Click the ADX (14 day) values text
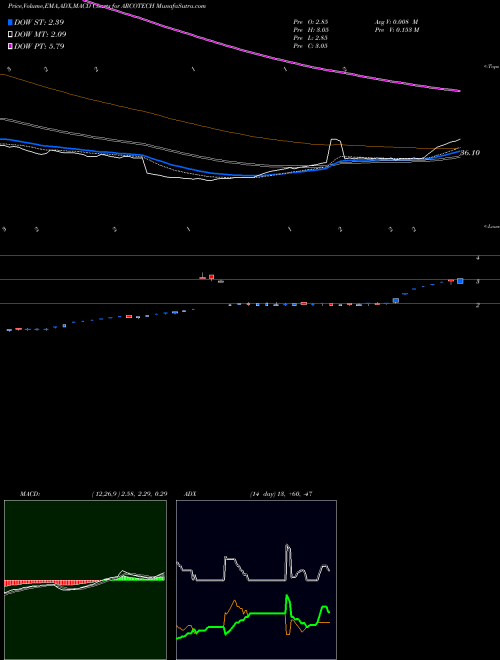500x660 pixels. [x=280, y=494]
